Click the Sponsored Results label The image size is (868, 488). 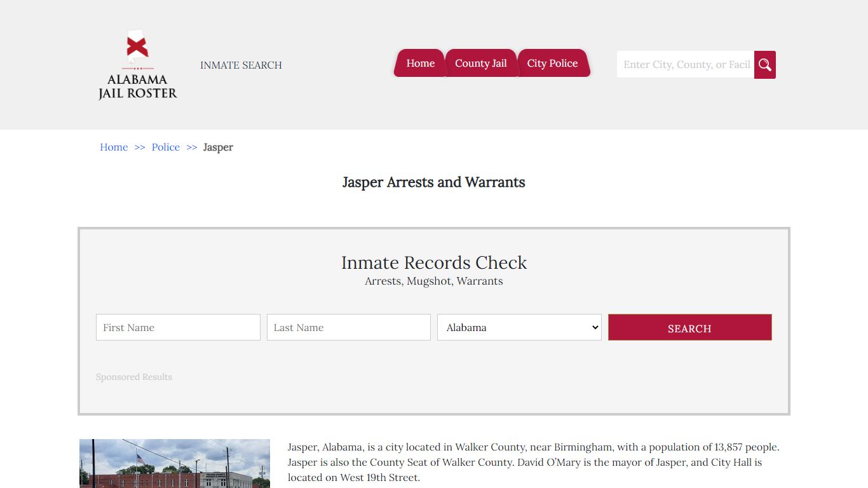134,377
